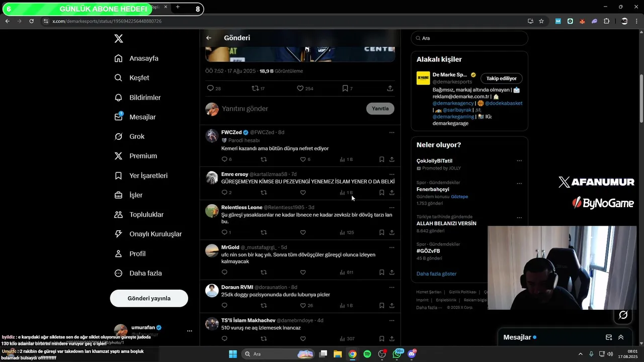This screenshot has height=362, width=644.
Task: Open the X logo home link
Action: (118, 39)
